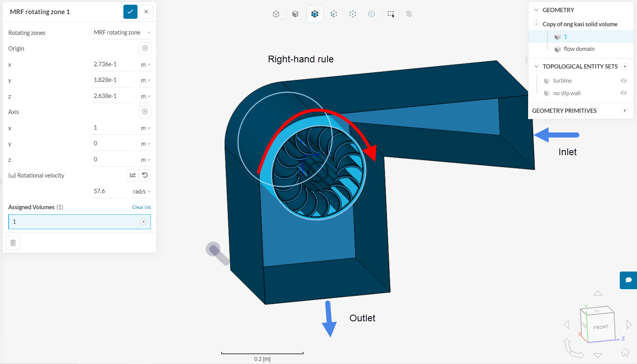Select the no slip wall entity set
The width and height of the screenshot is (637, 364).
coord(567,93)
